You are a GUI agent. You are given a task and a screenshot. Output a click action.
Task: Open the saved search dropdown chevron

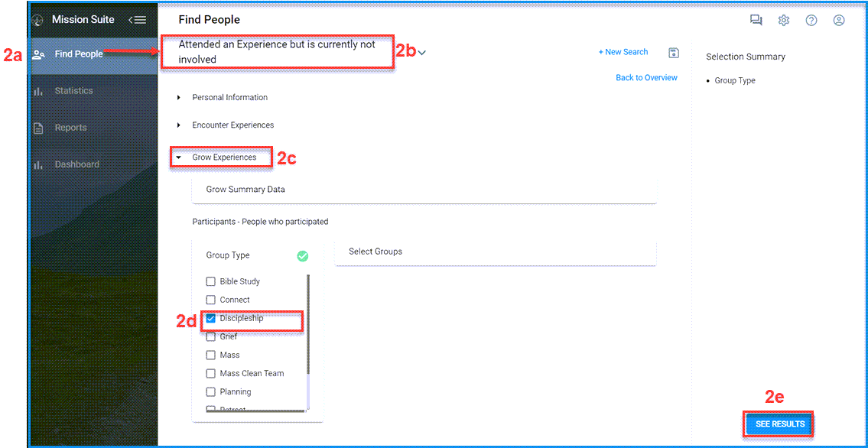click(x=422, y=53)
